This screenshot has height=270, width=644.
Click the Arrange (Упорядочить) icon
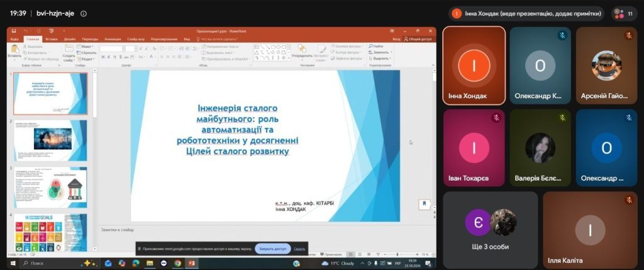click(x=302, y=49)
